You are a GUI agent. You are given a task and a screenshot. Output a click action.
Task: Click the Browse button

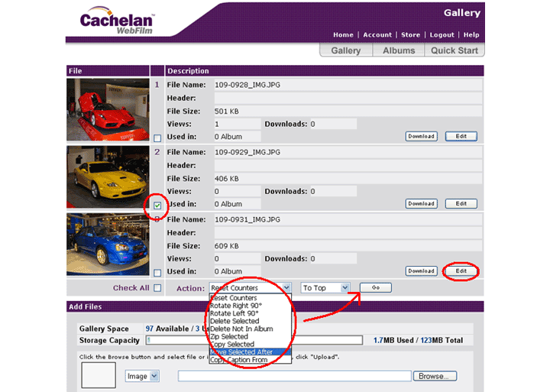click(x=434, y=376)
